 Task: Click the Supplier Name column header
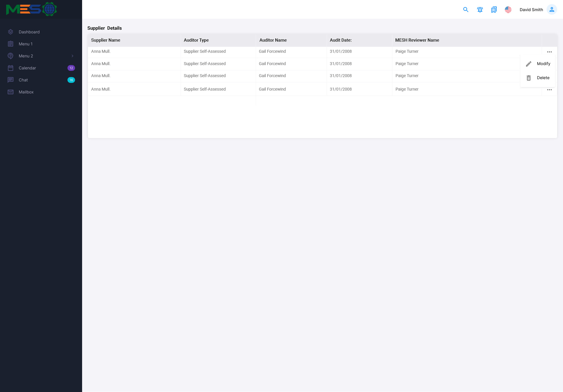106,40
